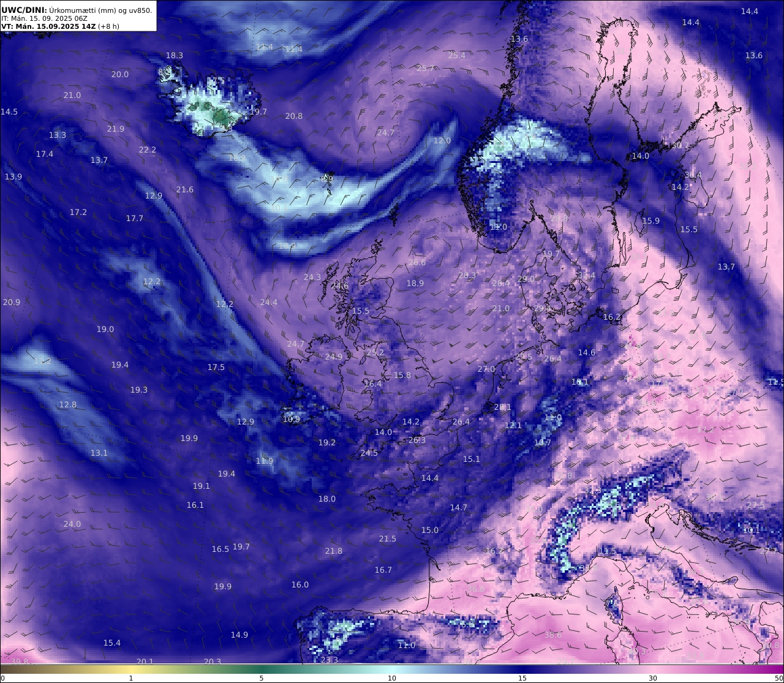Click the value label 15.9
The height and width of the screenshot is (683, 784).
click(x=651, y=221)
